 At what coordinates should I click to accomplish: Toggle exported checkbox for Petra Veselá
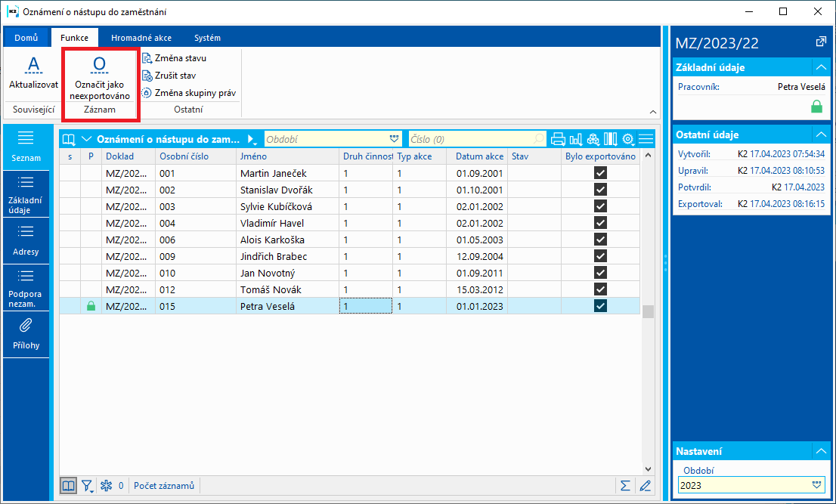coord(600,306)
